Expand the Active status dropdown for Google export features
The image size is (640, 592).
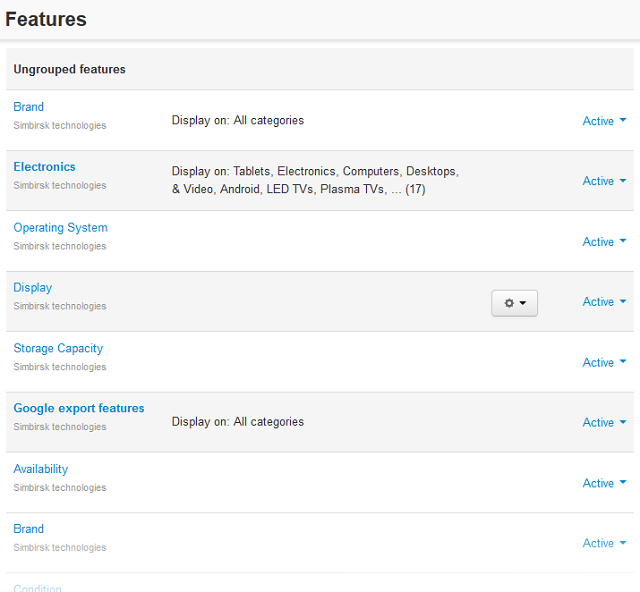click(x=604, y=422)
